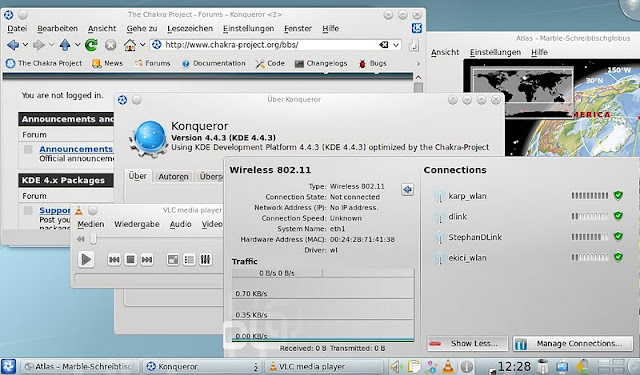Toggle fullscreen in VLC
Image resolution: width=640 pixels, height=375 pixels.
(173, 260)
